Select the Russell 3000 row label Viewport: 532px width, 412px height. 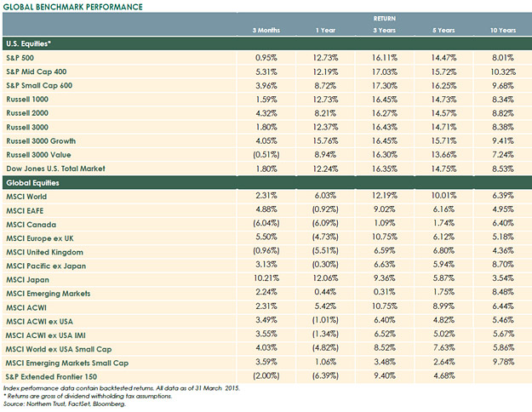[x=27, y=128]
